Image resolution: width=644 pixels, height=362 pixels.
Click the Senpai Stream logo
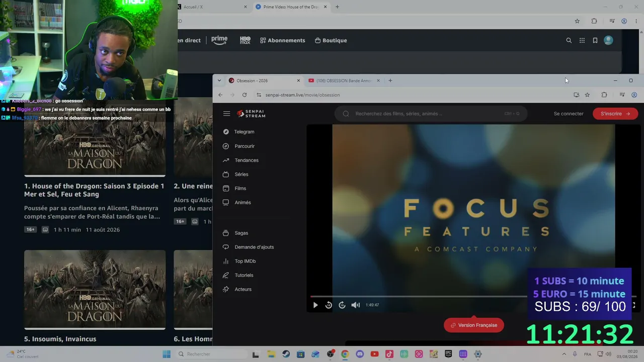click(251, 114)
